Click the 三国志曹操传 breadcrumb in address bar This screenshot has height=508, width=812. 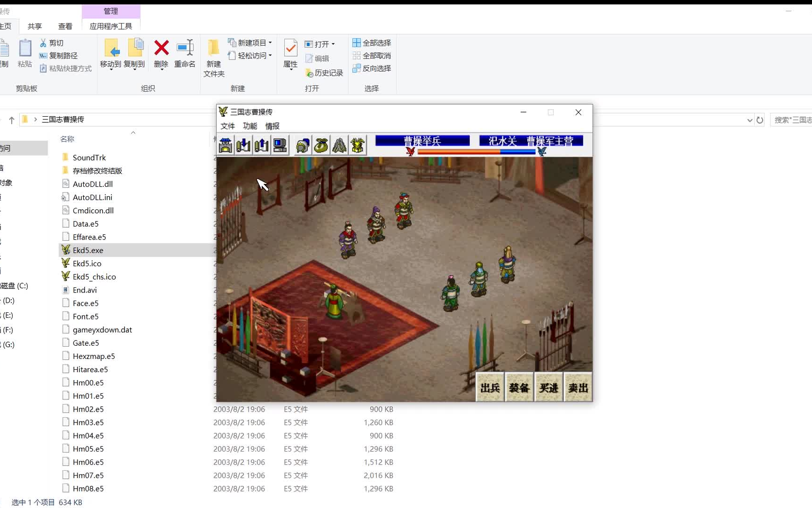click(x=63, y=119)
